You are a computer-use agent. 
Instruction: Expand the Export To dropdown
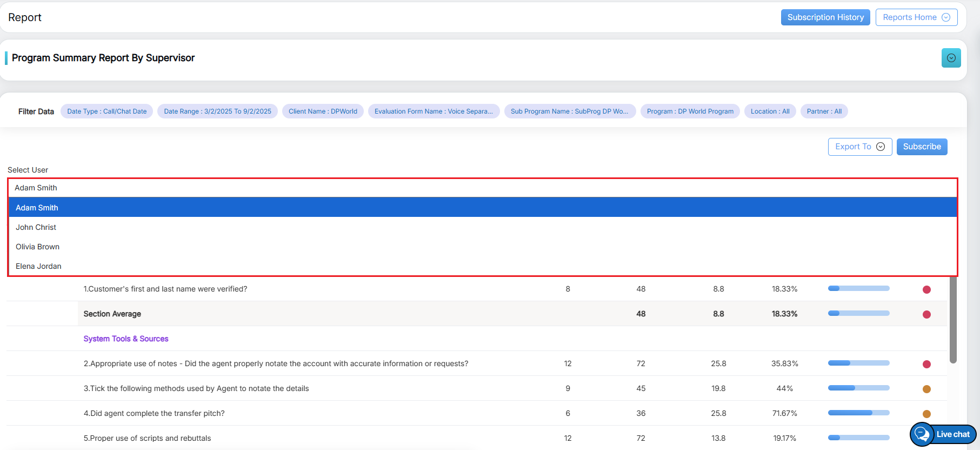pos(859,147)
